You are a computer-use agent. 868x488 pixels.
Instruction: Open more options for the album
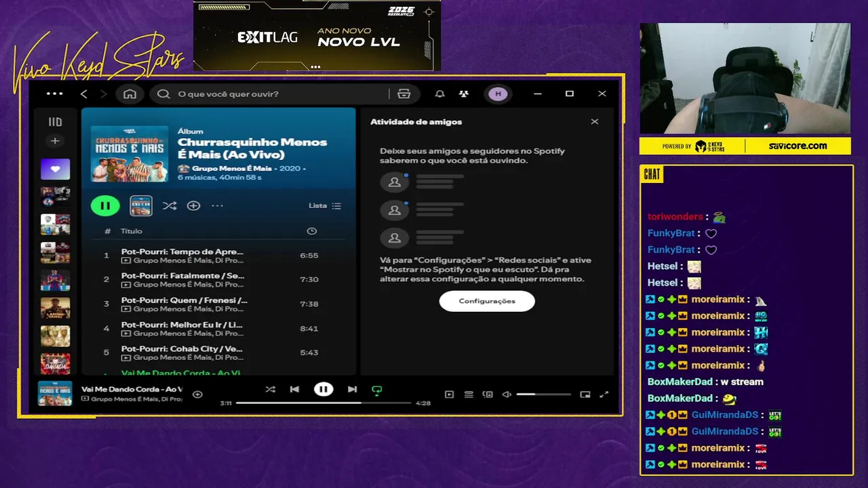pos(217,205)
